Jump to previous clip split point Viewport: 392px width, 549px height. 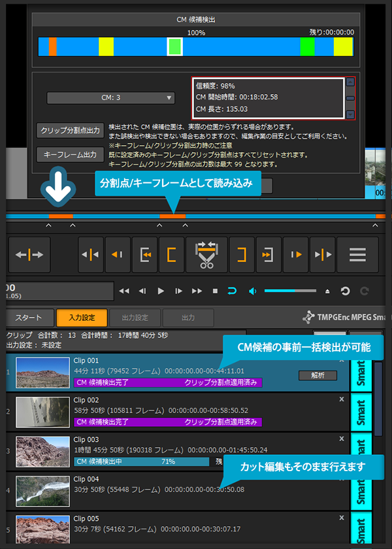[x=91, y=254]
